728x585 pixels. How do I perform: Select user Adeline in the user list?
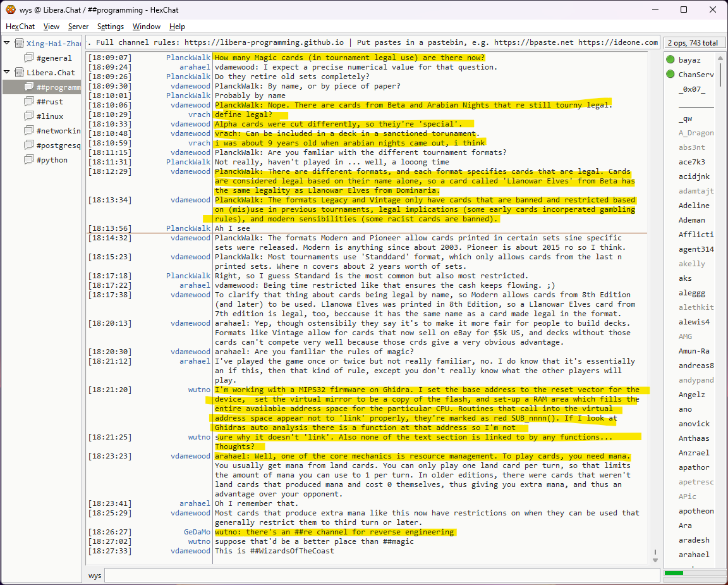693,206
